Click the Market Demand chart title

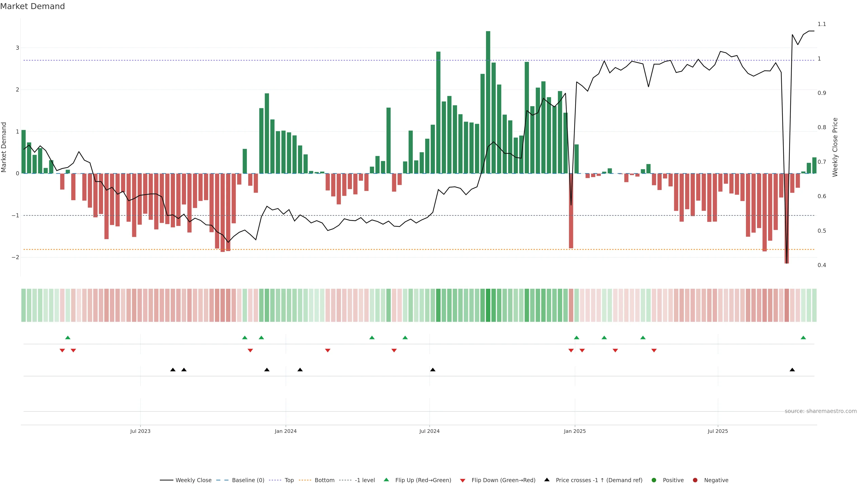click(32, 6)
